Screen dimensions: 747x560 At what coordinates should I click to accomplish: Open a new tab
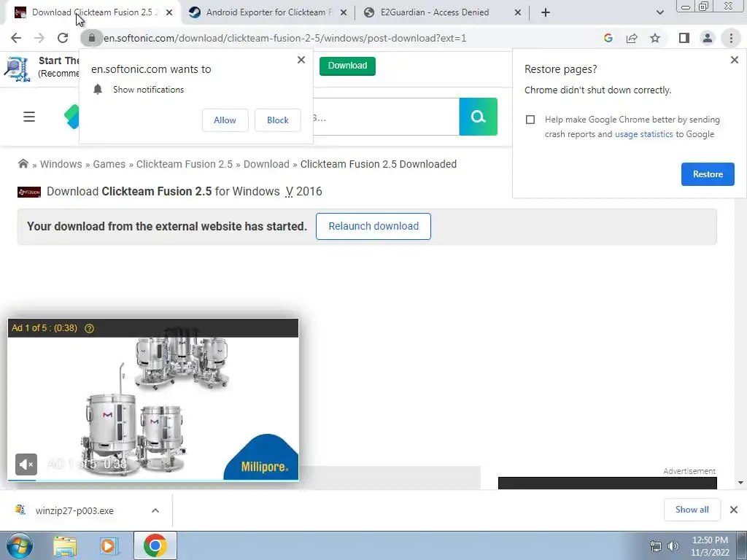click(x=546, y=12)
